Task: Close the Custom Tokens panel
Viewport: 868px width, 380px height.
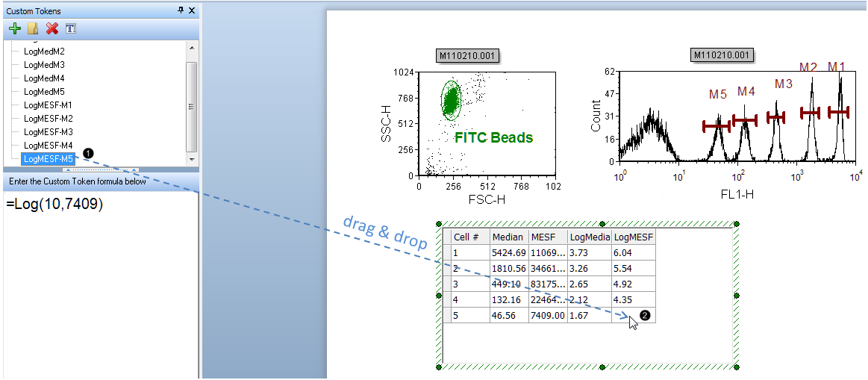Action: pyautogui.click(x=192, y=10)
